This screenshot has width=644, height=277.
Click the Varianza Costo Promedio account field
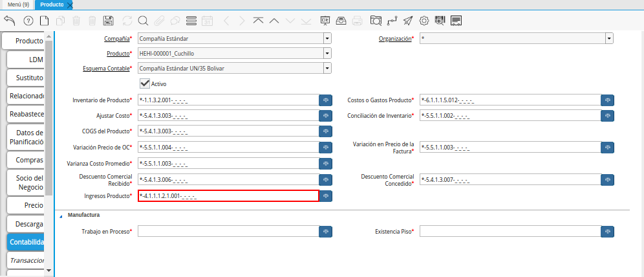tap(228, 164)
